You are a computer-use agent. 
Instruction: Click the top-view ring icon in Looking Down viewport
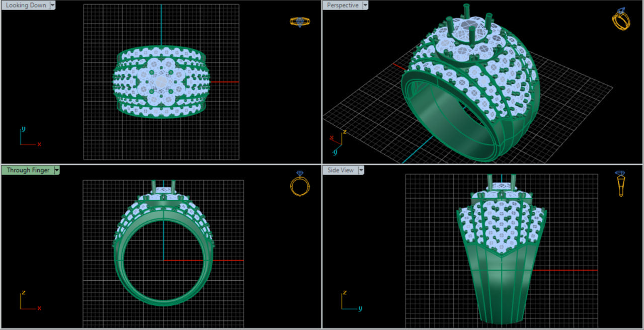[x=300, y=22]
